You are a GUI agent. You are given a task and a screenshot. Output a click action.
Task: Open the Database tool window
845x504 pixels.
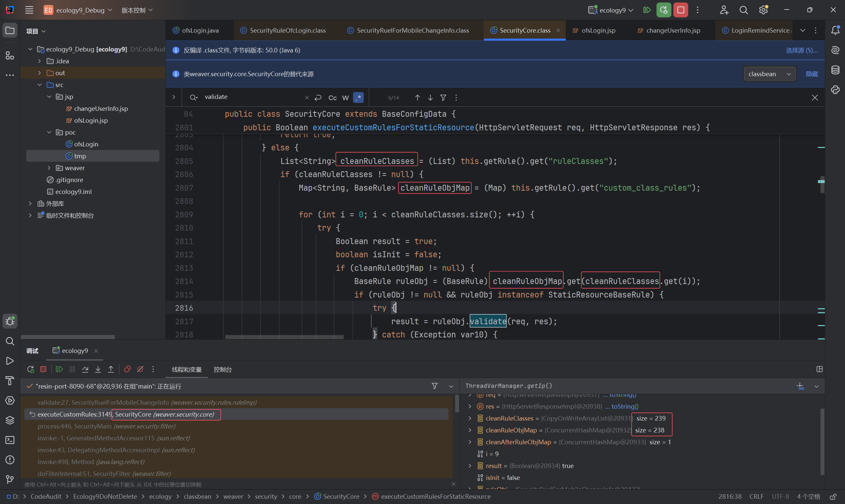coord(835,70)
